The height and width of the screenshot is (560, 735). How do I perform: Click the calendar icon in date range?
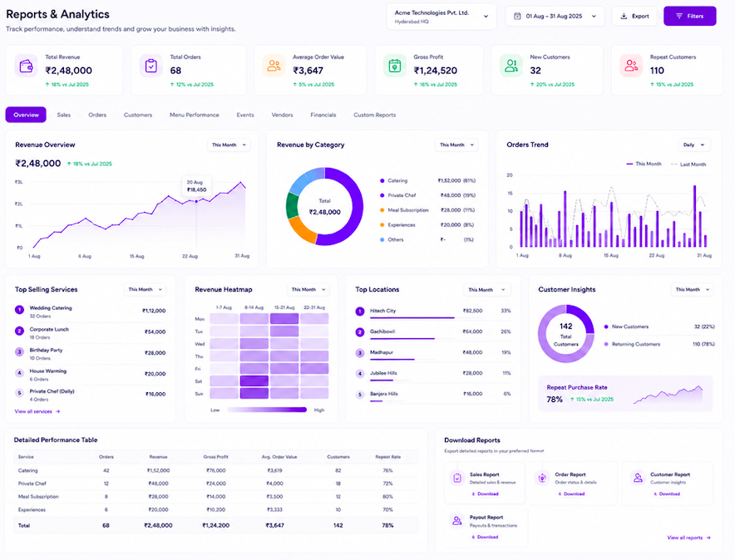tap(517, 16)
